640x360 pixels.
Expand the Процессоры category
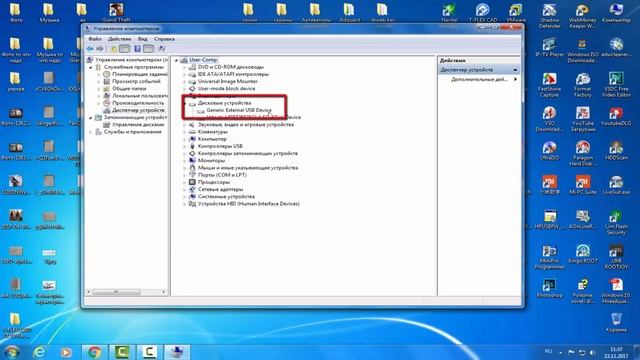[184, 182]
